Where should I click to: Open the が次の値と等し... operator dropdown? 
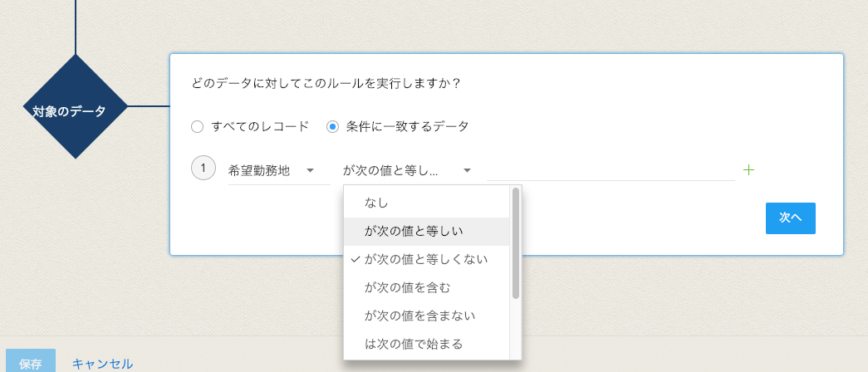tap(408, 171)
